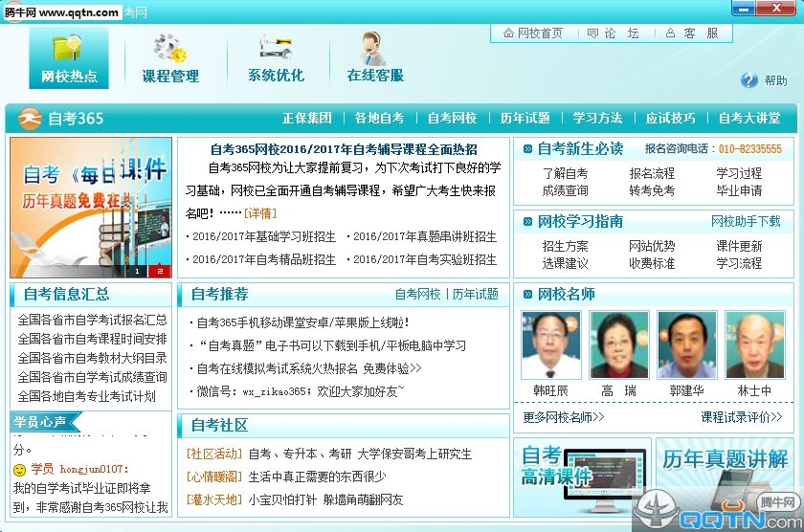This screenshot has width=804, height=532.
Task: Go to 网校首页 home link
Action: [533, 33]
